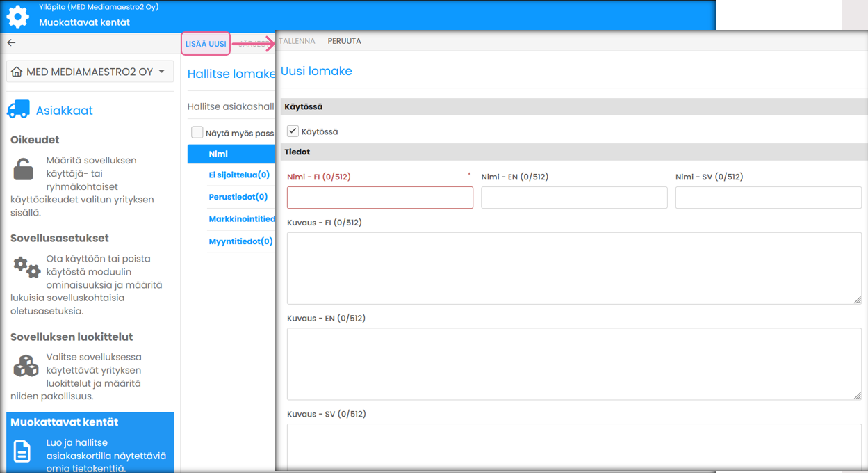Click the house icon in company selector
868x473 pixels.
[x=17, y=72]
